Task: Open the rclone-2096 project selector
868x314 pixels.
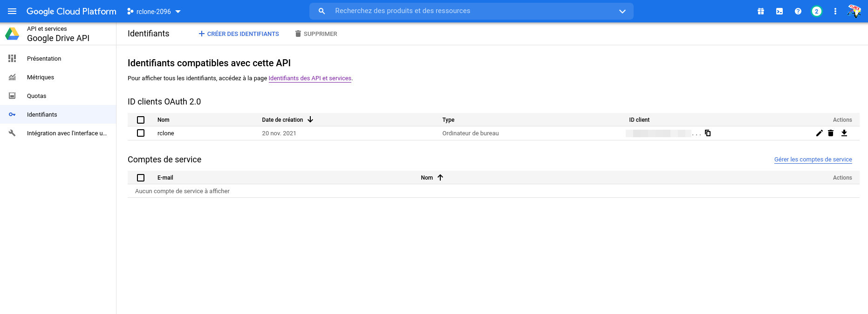Action: click(154, 11)
